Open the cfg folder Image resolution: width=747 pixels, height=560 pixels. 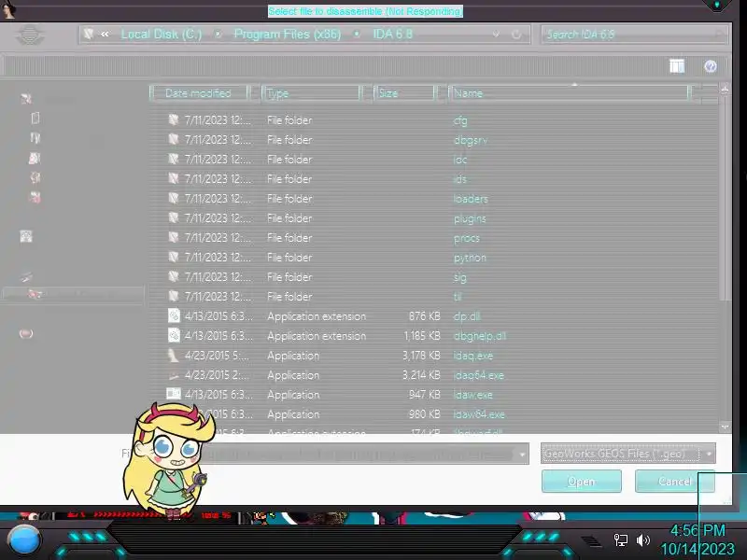pyautogui.click(x=460, y=120)
